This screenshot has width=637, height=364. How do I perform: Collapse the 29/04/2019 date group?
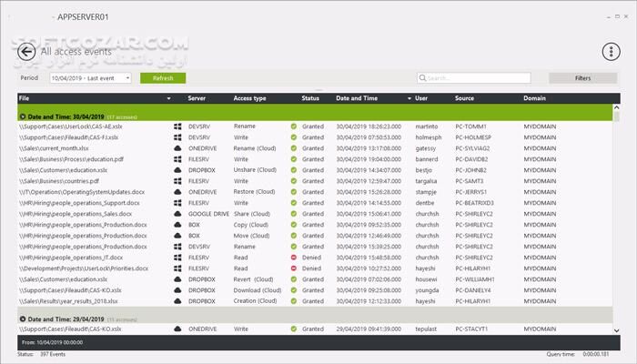coord(22,318)
